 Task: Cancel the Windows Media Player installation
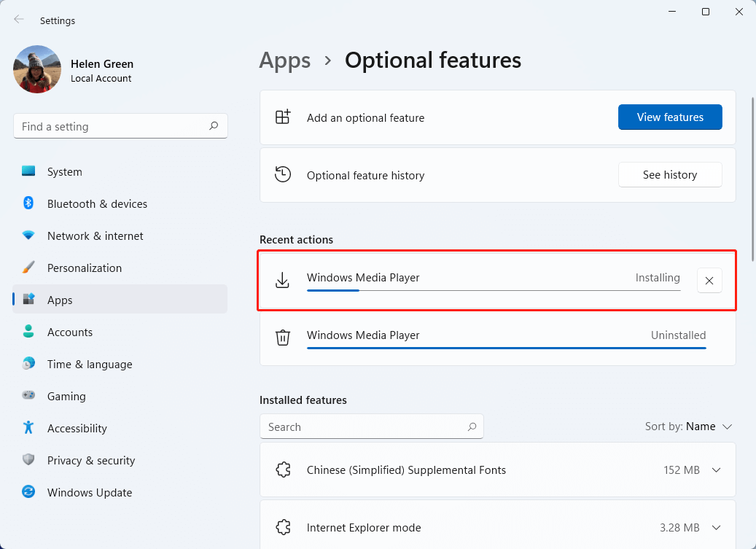[x=709, y=281]
